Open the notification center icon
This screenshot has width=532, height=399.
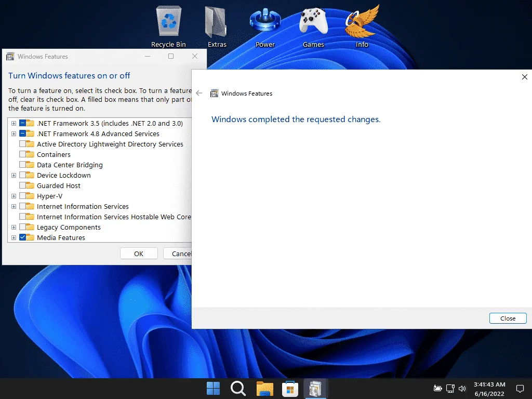pos(520,389)
